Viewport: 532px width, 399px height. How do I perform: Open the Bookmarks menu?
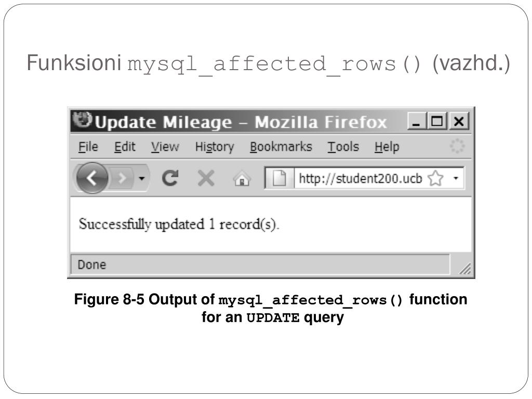click(x=281, y=147)
